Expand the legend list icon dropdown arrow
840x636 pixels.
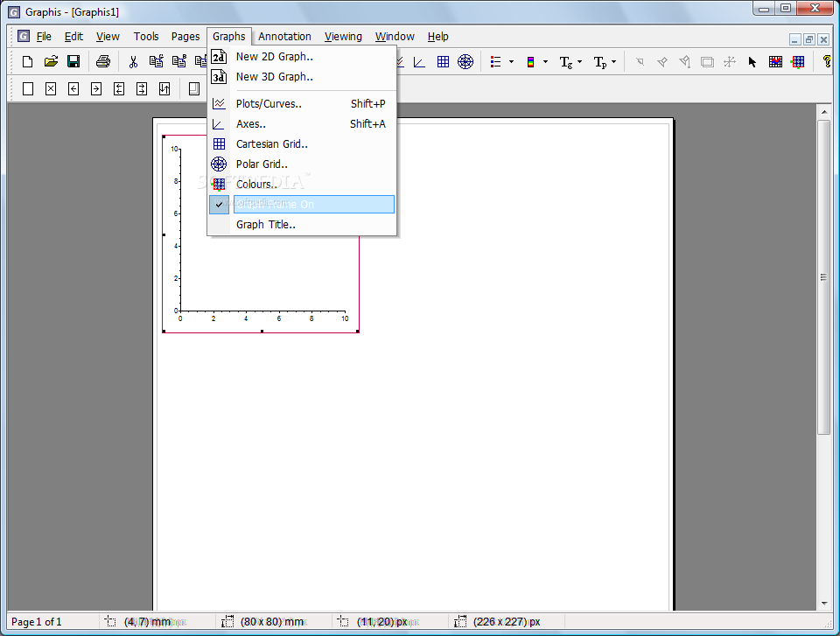[x=511, y=62]
